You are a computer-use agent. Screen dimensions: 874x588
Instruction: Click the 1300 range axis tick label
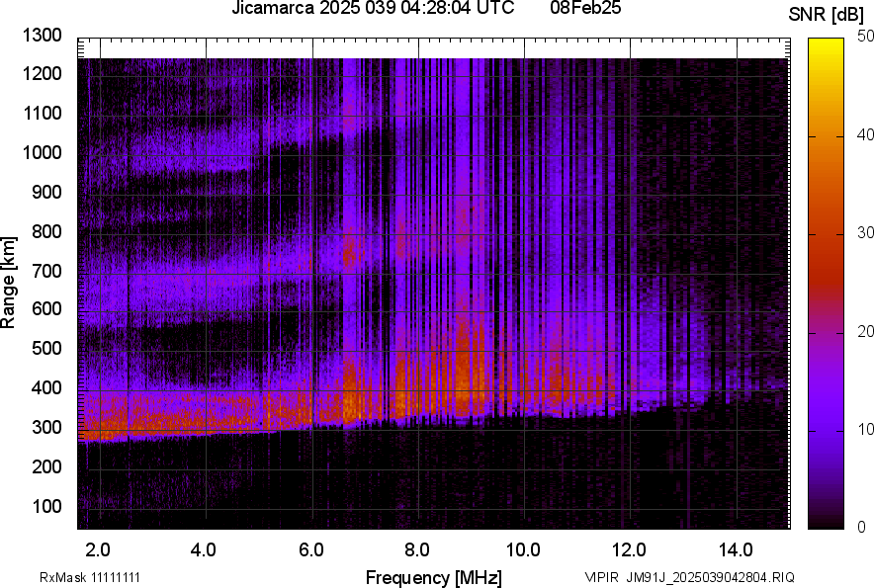pos(41,36)
